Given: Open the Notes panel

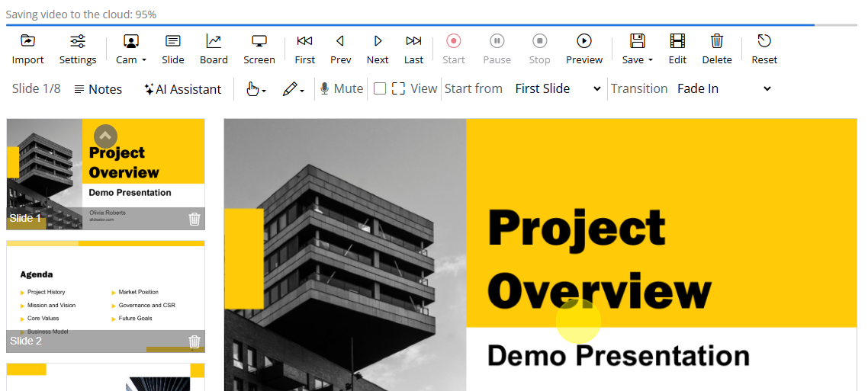Looking at the screenshot, I should point(98,89).
